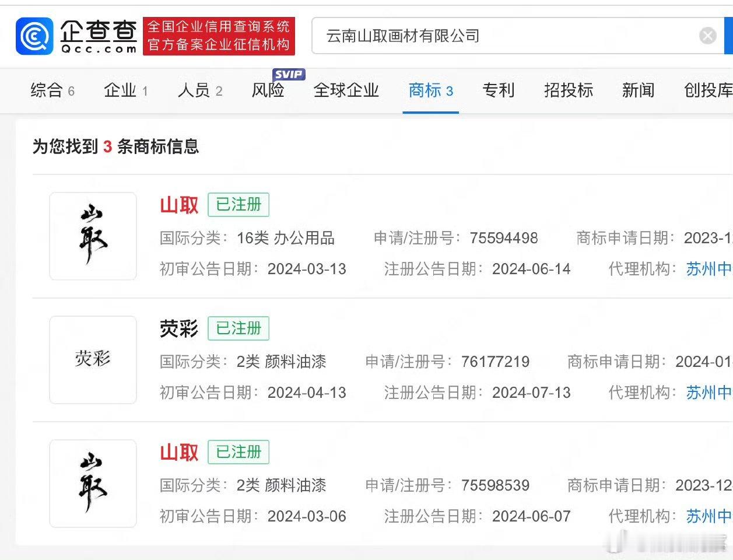Open the 专利 tab
This screenshot has width=733, height=560.
click(499, 90)
